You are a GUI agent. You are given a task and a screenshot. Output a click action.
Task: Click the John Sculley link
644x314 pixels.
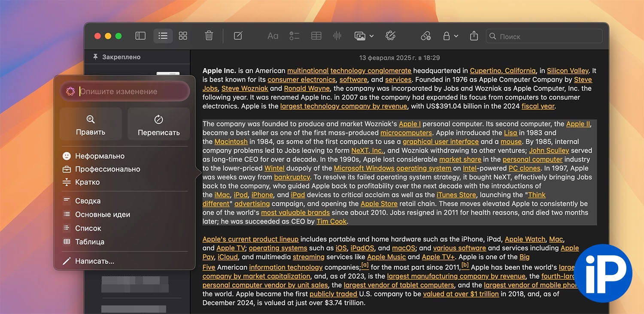tap(549, 151)
